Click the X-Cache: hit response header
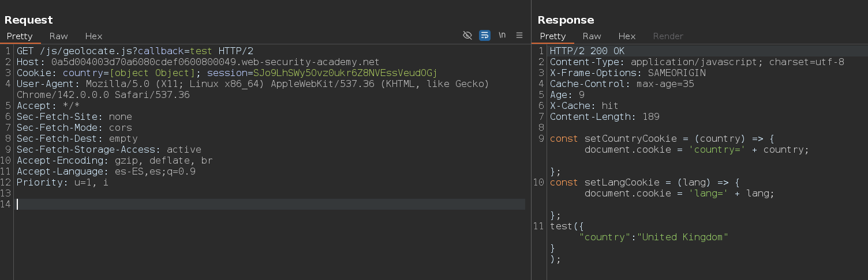 pos(583,106)
